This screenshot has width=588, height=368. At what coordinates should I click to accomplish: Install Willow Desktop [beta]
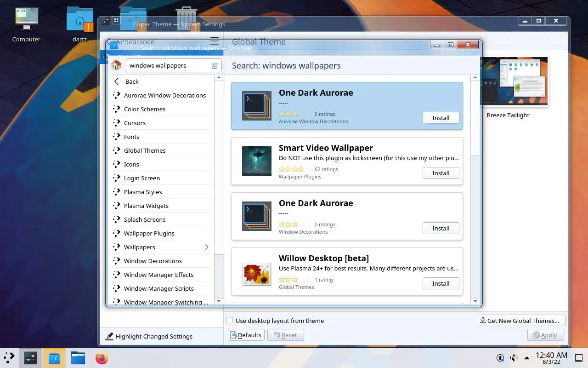click(441, 283)
